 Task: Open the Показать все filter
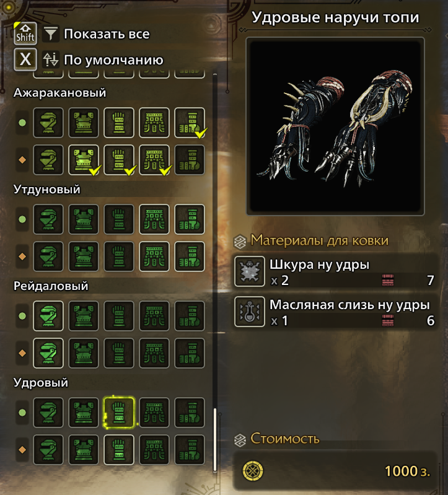coord(107,34)
